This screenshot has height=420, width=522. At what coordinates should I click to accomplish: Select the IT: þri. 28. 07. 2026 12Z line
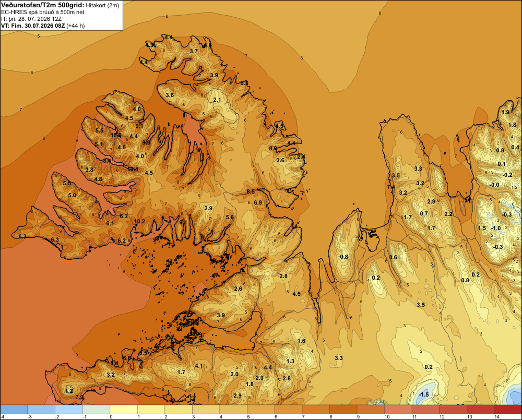click(31, 19)
